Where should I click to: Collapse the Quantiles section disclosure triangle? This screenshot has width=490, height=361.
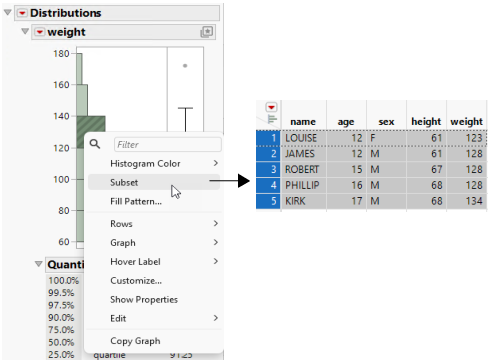coord(39,264)
